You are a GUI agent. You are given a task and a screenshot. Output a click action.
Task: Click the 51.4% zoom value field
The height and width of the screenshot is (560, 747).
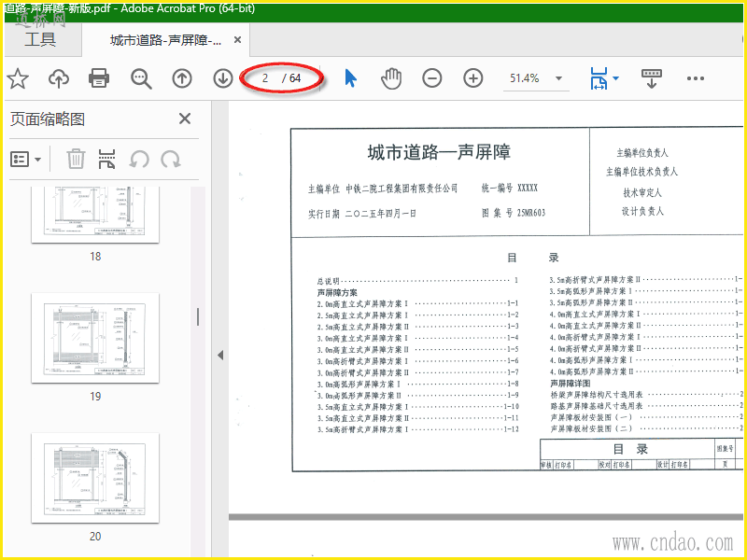524,78
